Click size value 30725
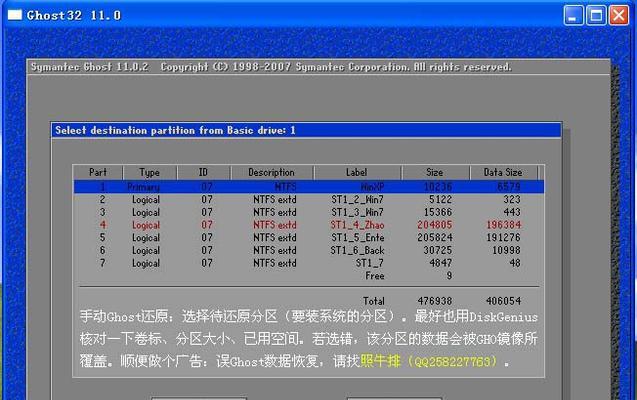Screen dimensions: 637x400 438,250
